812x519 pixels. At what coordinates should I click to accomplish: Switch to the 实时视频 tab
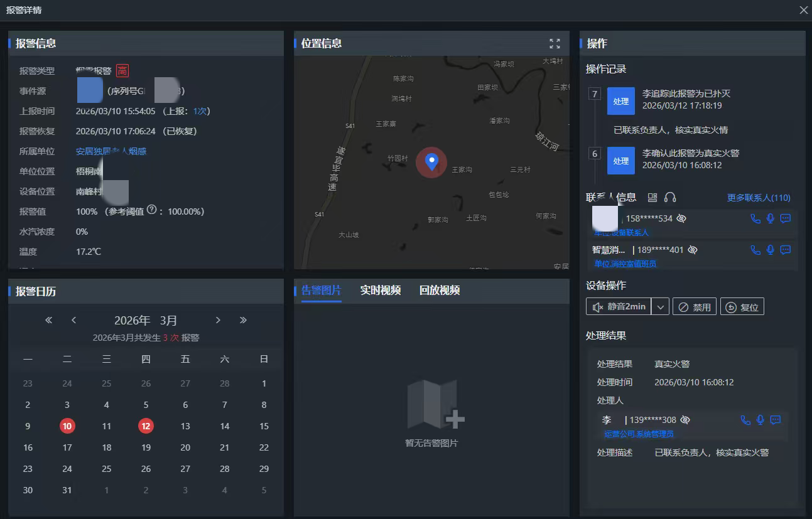(380, 290)
